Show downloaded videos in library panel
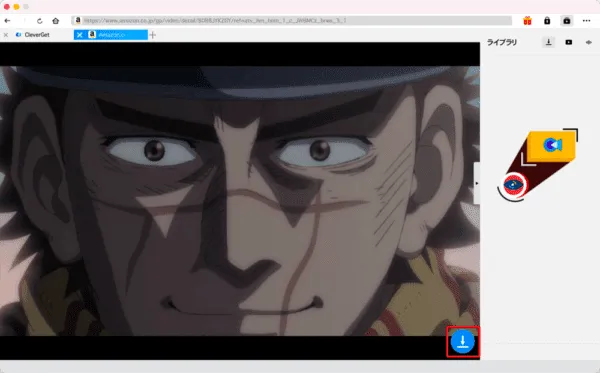This screenshot has width=600, height=373. click(x=569, y=42)
